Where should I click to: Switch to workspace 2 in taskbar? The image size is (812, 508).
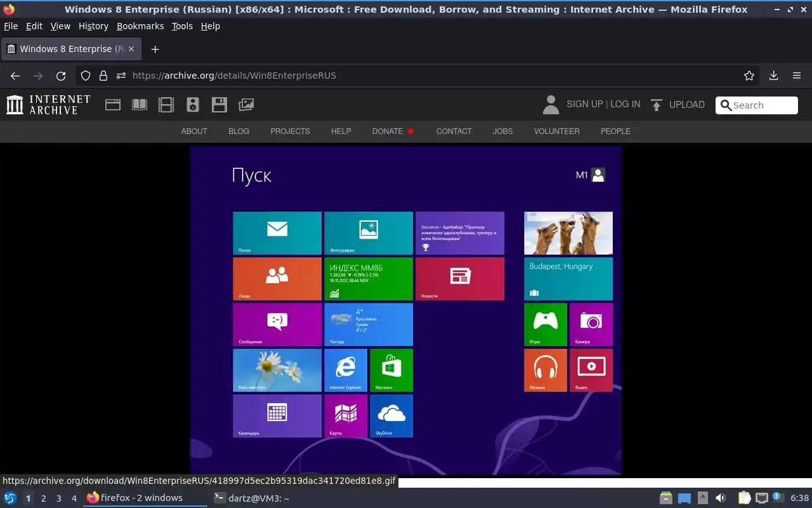click(x=43, y=498)
